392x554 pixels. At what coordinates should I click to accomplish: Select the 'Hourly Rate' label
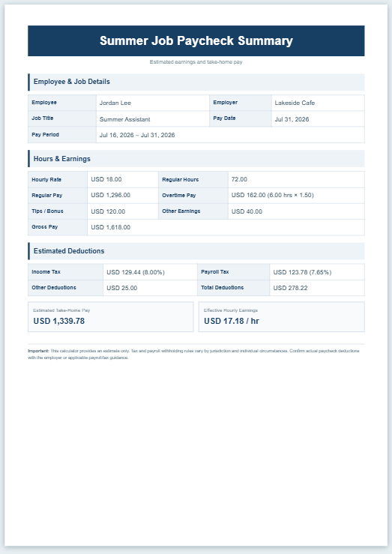click(x=46, y=179)
